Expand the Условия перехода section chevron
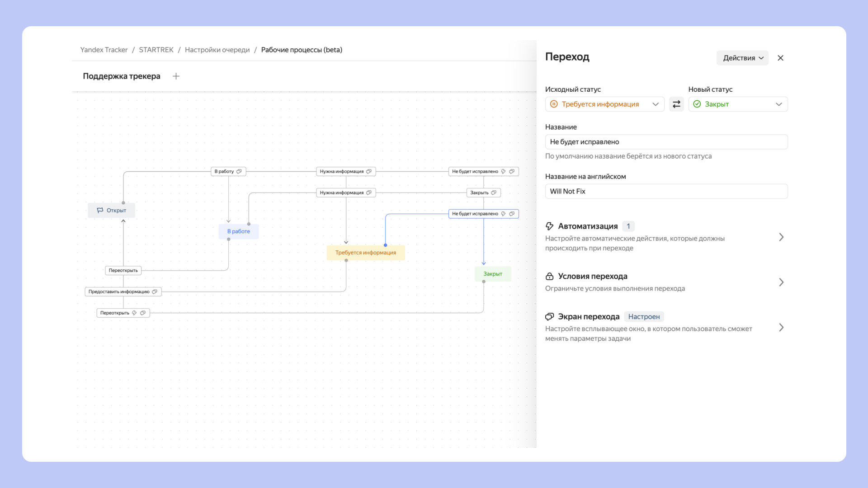The image size is (868, 488). tap(781, 282)
